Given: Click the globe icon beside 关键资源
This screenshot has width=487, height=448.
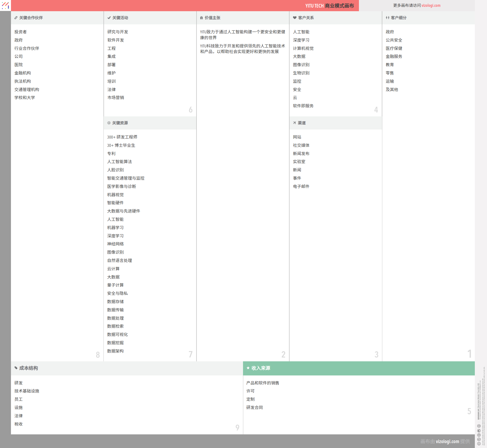Looking at the screenshot, I should 109,123.
